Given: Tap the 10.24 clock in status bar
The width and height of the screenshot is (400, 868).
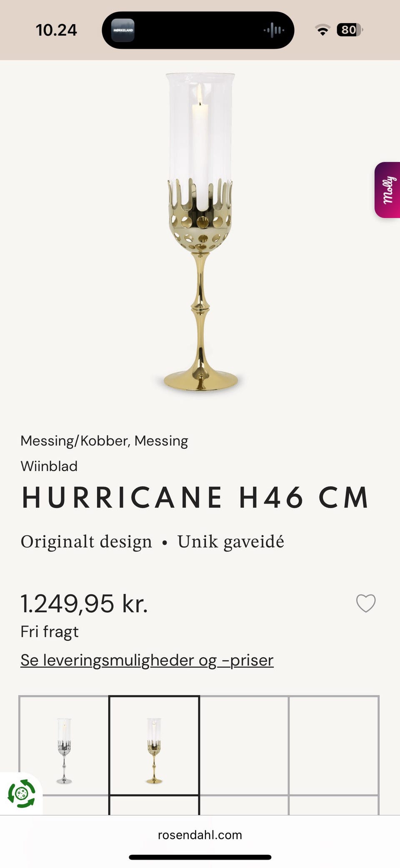Looking at the screenshot, I should point(56,30).
